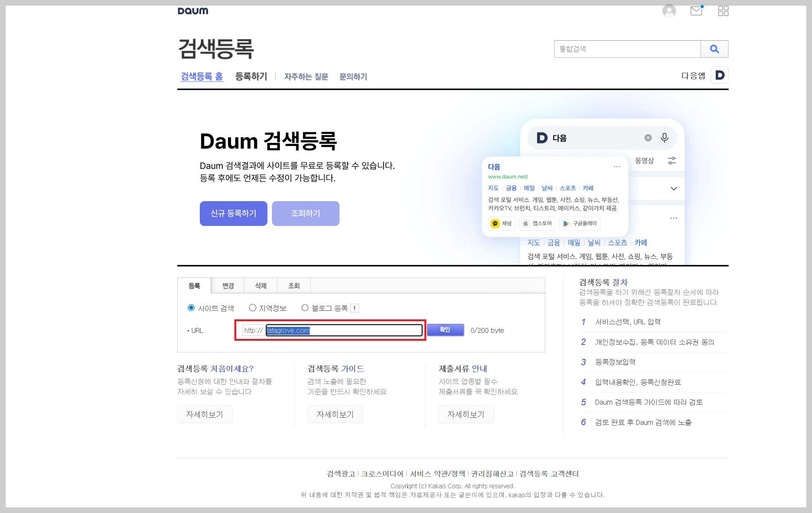Click the Daum logo at top
Viewport: 812px width, 513px height.
pos(193,11)
